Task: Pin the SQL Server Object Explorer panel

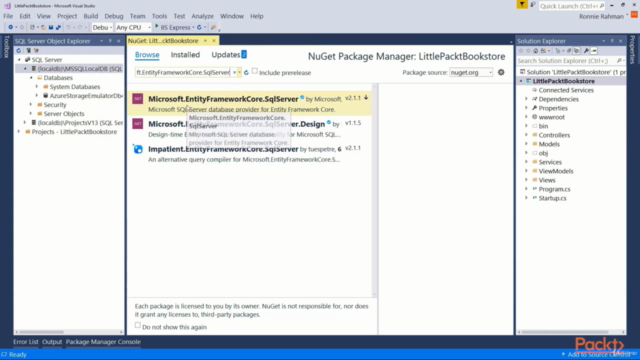Action: 110,41
